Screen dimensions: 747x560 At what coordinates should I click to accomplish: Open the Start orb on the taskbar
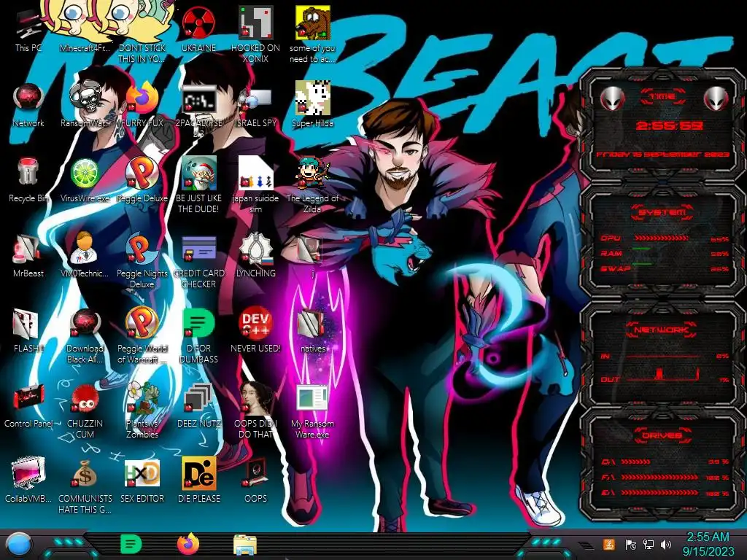click(x=18, y=545)
